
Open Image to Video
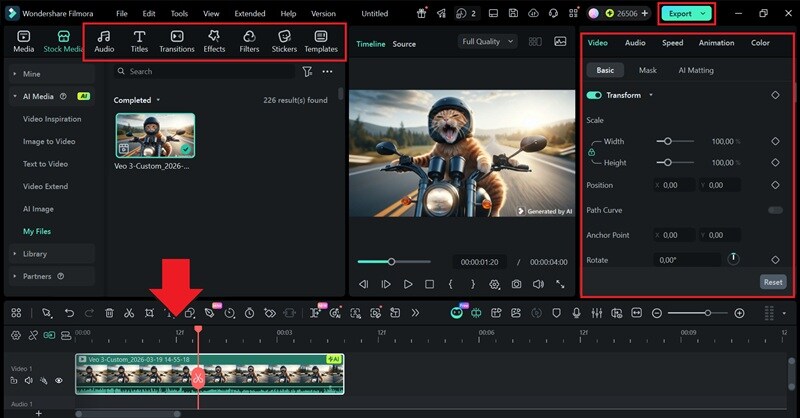click(49, 141)
